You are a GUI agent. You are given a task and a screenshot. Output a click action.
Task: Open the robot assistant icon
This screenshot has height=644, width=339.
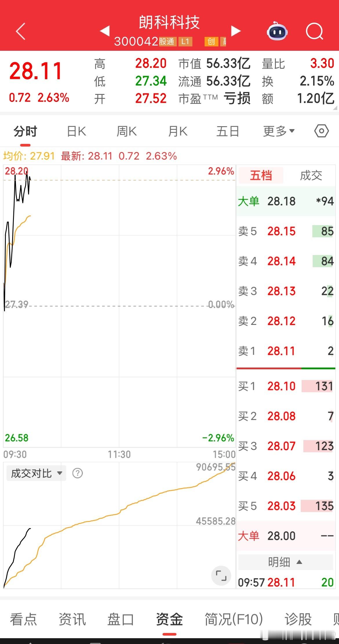[x=277, y=31]
